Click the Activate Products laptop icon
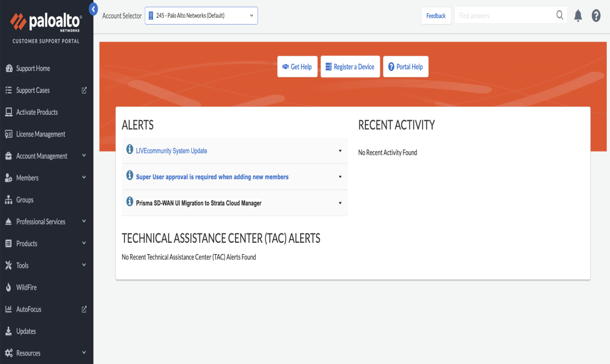The height and width of the screenshot is (364, 610). pyautogui.click(x=9, y=112)
